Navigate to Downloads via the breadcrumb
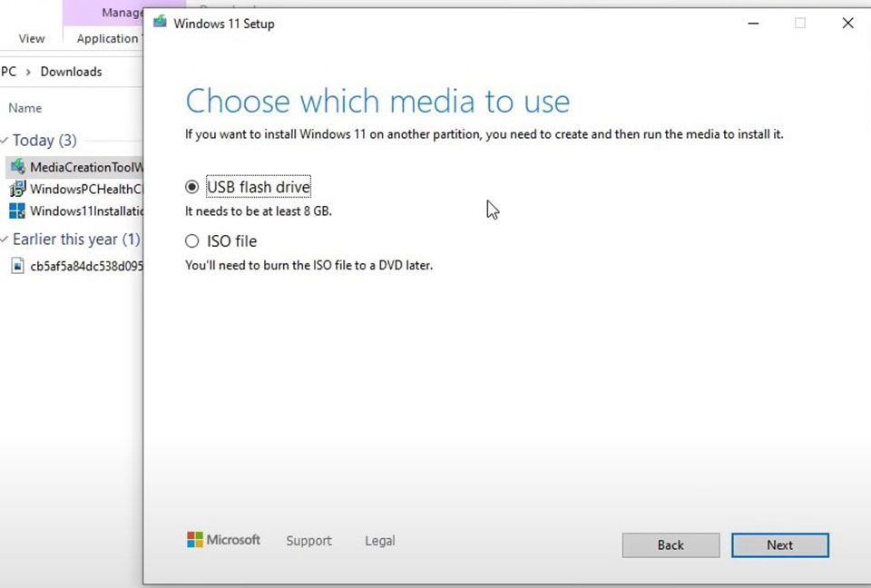The height and width of the screenshot is (588, 871). (x=71, y=72)
